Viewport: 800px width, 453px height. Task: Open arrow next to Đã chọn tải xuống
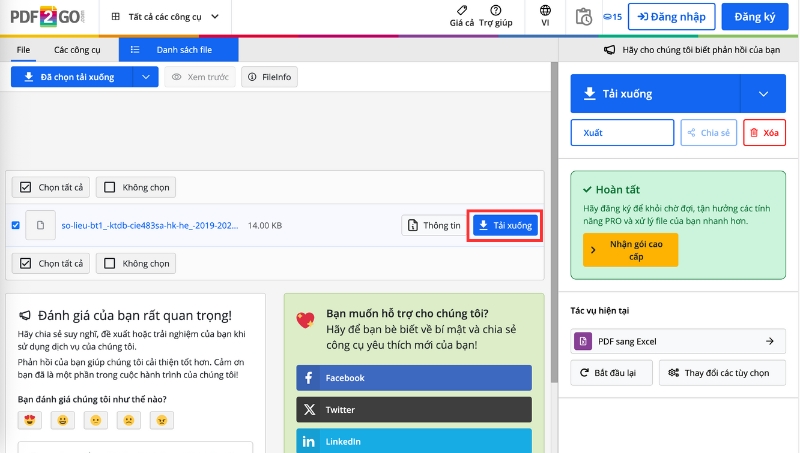(x=146, y=77)
